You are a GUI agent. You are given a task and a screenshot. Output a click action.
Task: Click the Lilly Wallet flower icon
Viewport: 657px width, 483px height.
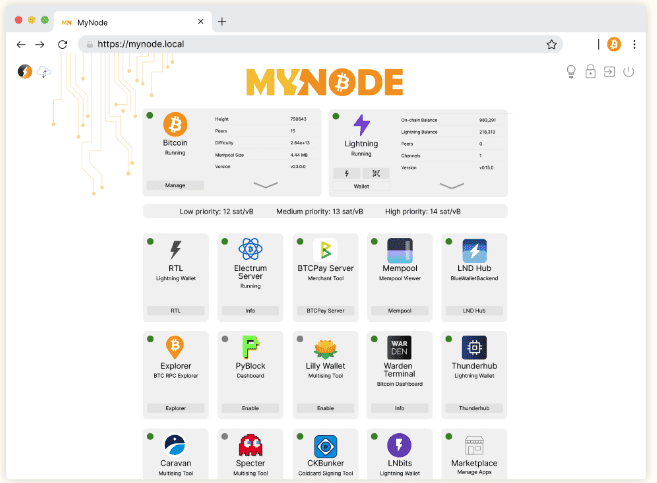click(x=326, y=349)
